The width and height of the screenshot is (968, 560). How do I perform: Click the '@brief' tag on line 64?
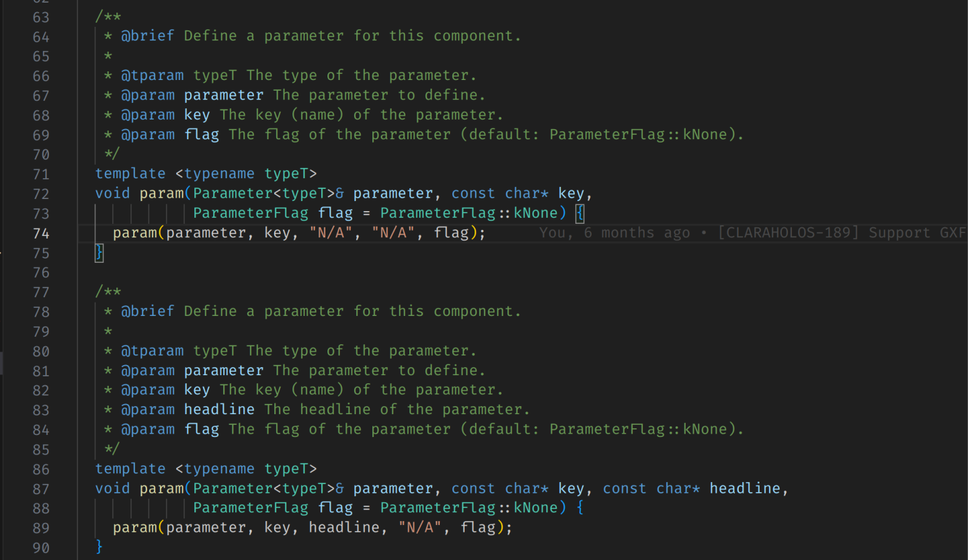[x=148, y=36]
